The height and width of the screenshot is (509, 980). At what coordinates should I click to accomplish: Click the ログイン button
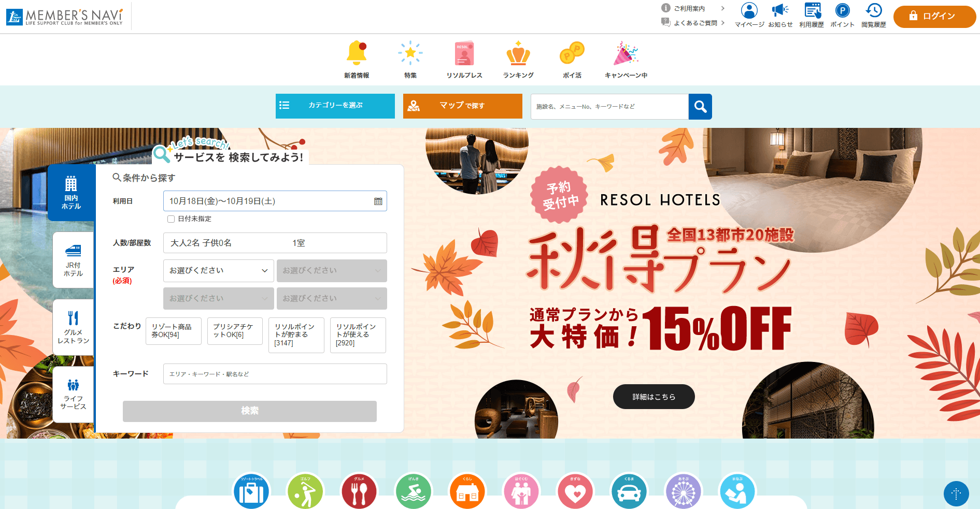point(935,17)
